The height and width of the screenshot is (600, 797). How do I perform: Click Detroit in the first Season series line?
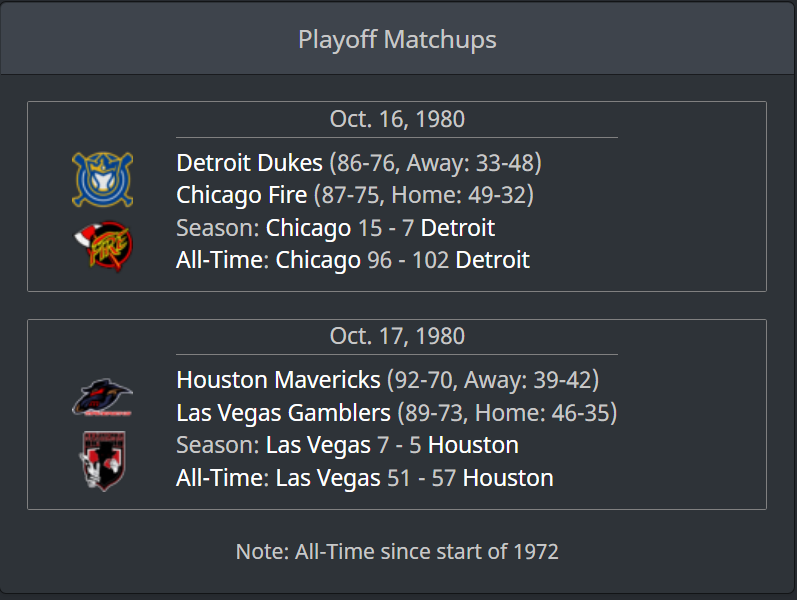tap(457, 228)
